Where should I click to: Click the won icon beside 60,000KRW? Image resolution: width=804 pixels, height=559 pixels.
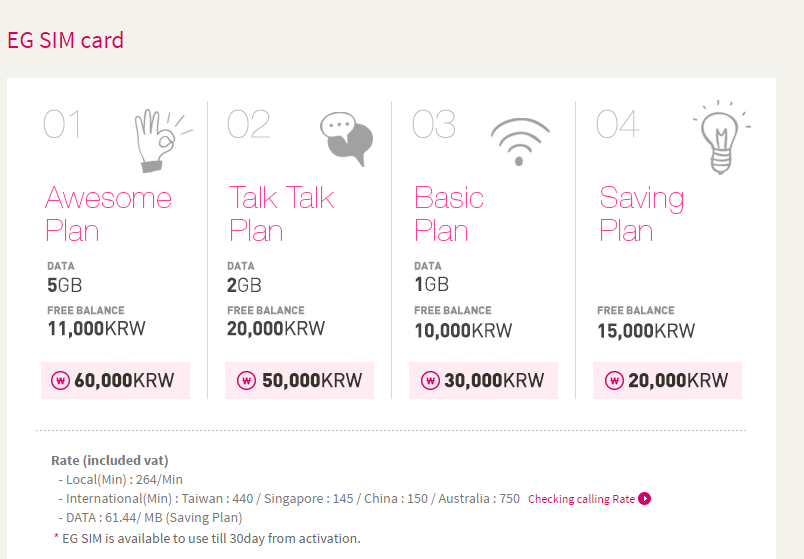tap(60, 380)
